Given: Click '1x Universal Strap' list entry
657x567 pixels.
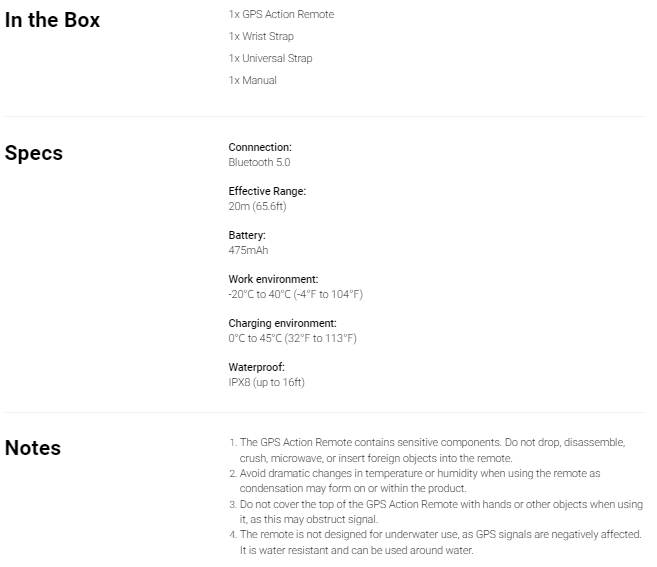Looking at the screenshot, I should pos(270,58).
